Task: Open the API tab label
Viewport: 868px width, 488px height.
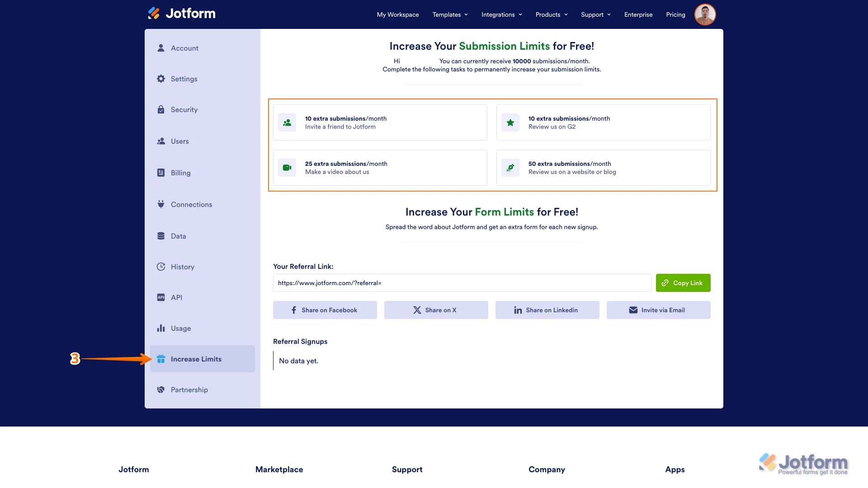Action: click(176, 297)
